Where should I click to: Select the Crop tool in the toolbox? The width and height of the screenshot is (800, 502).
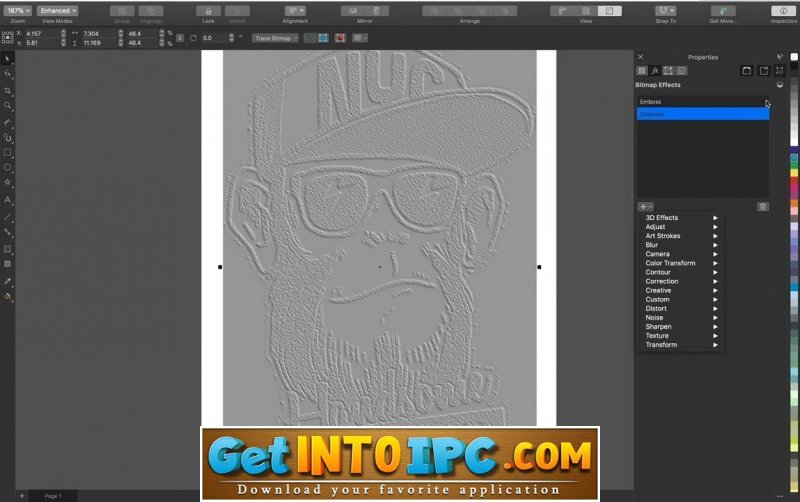point(7,90)
